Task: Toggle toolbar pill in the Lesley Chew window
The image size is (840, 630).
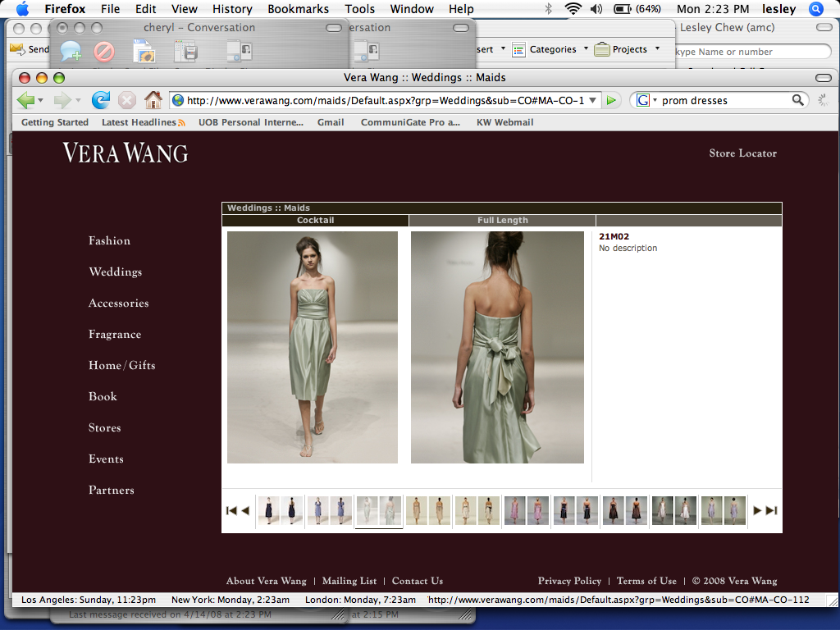Action: coord(824,27)
